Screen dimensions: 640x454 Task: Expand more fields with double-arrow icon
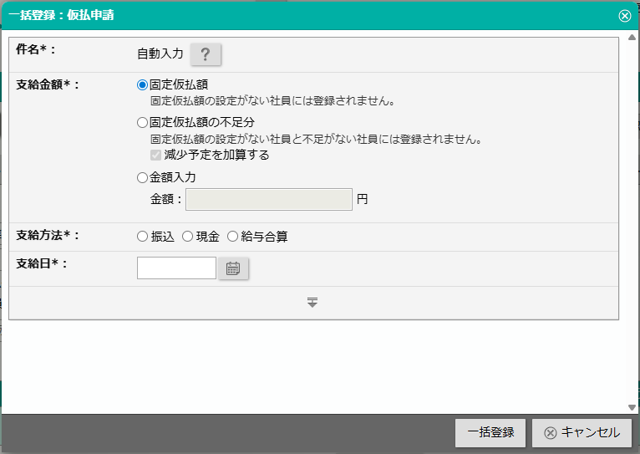tap(312, 302)
